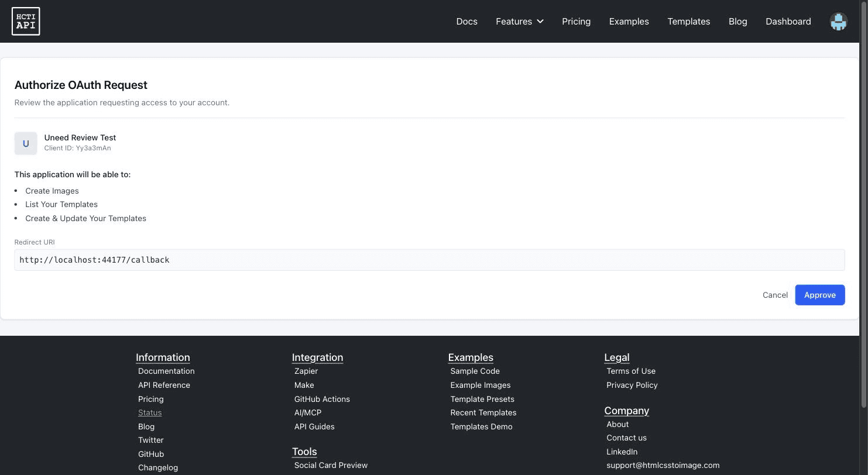Visit Twitter footer link
The height and width of the screenshot is (475, 868).
click(x=150, y=440)
